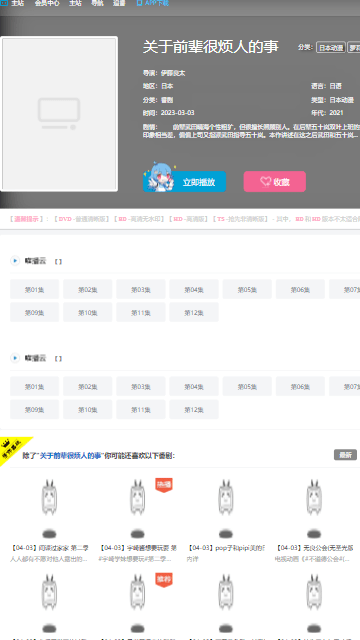The height and width of the screenshot is (640, 360).
Task: Click the 热播 badge on 宇崎酱 thumbnail
Action: (164, 485)
